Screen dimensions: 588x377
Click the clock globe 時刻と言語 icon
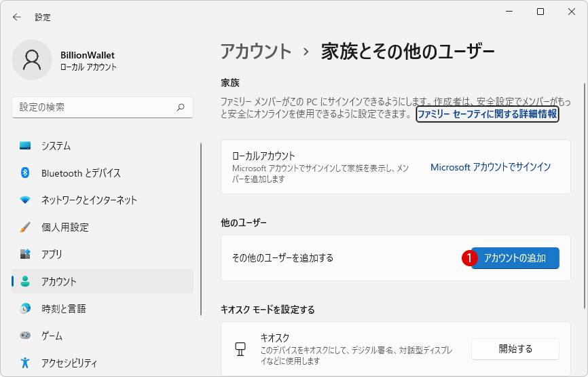[x=25, y=308]
